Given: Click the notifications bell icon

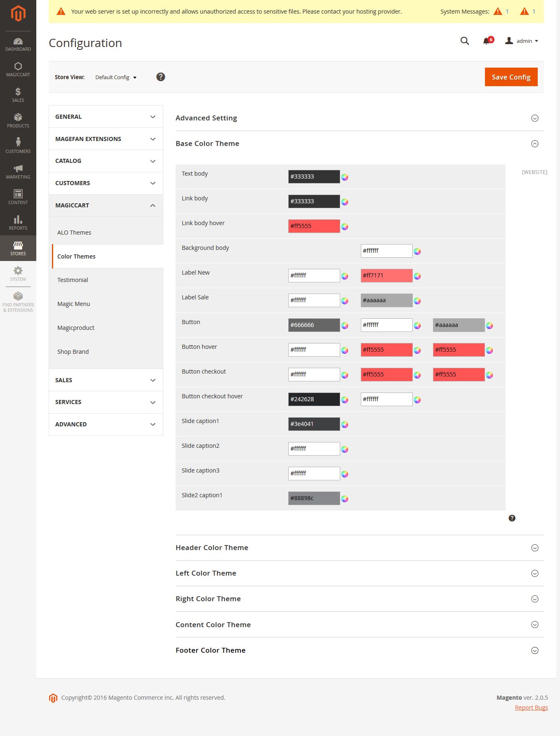Looking at the screenshot, I should pyautogui.click(x=487, y=41).
